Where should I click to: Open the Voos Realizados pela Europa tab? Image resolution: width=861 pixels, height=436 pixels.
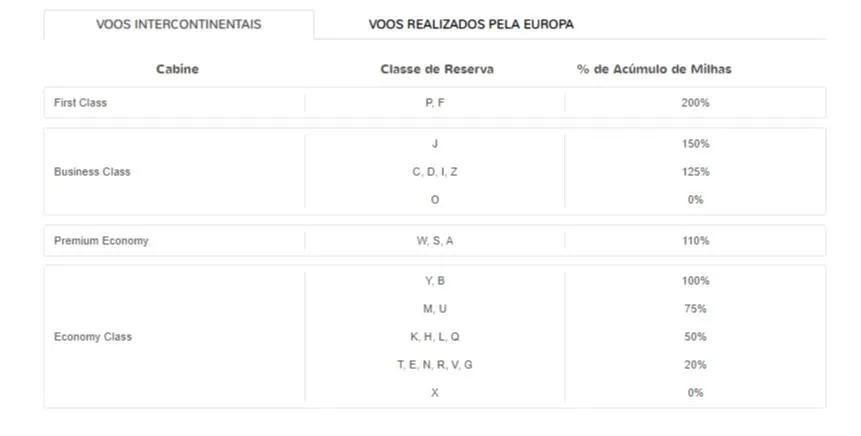click(471, 24)
